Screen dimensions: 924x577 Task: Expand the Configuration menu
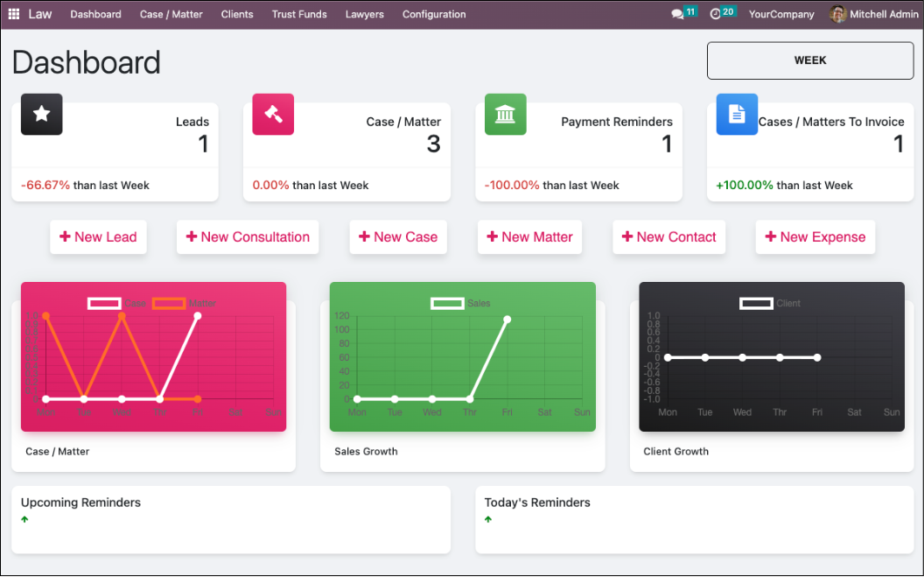(434, 14)
